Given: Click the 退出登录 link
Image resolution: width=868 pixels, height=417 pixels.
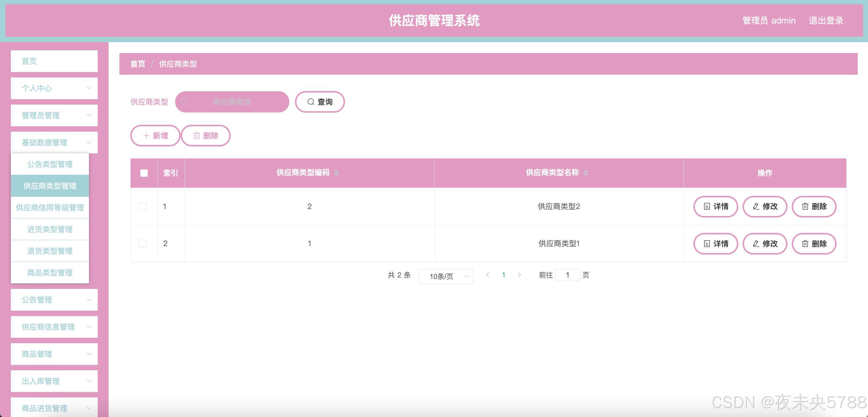Looking at the screenshot, I should coord(826,20).
